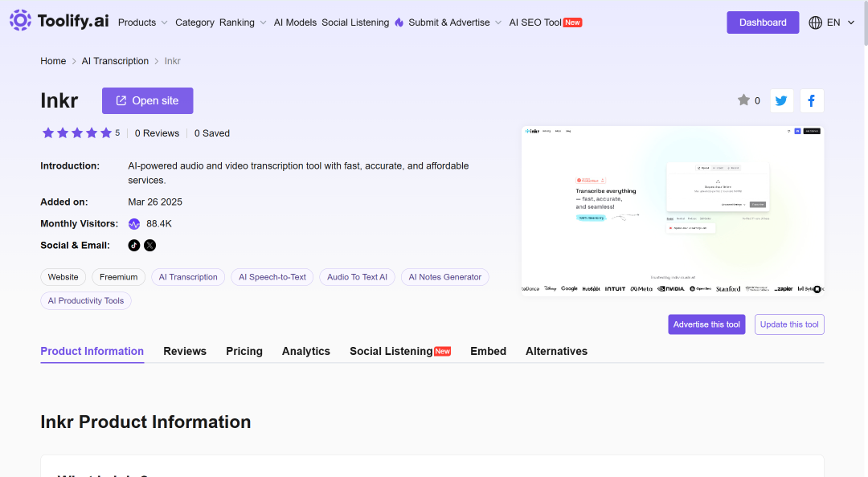The width and height of the screenshot is (868, 477).
Task: Click the X social icon
Action: coord(150,245)
